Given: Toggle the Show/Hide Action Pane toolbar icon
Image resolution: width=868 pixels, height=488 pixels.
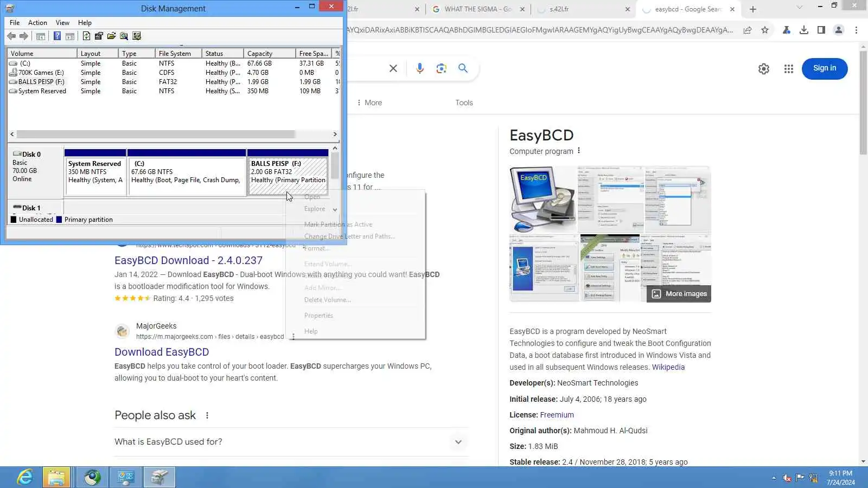Looking at the screenshot, I should 70,36.
